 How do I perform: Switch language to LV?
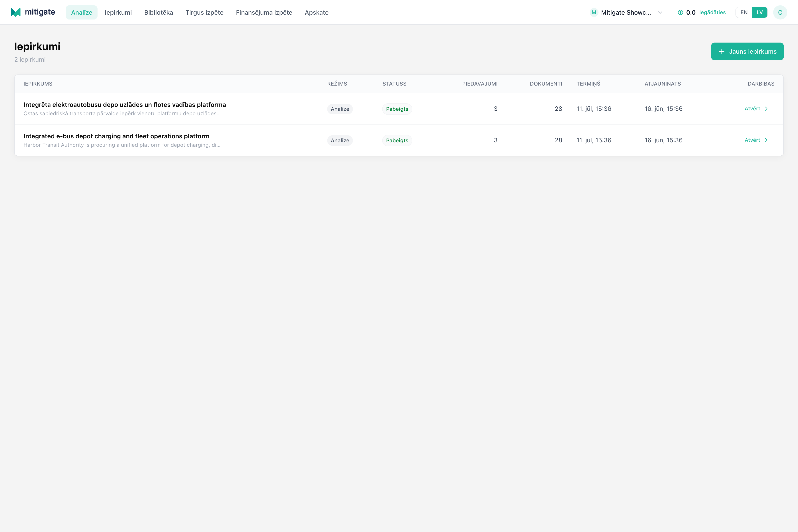760,13
